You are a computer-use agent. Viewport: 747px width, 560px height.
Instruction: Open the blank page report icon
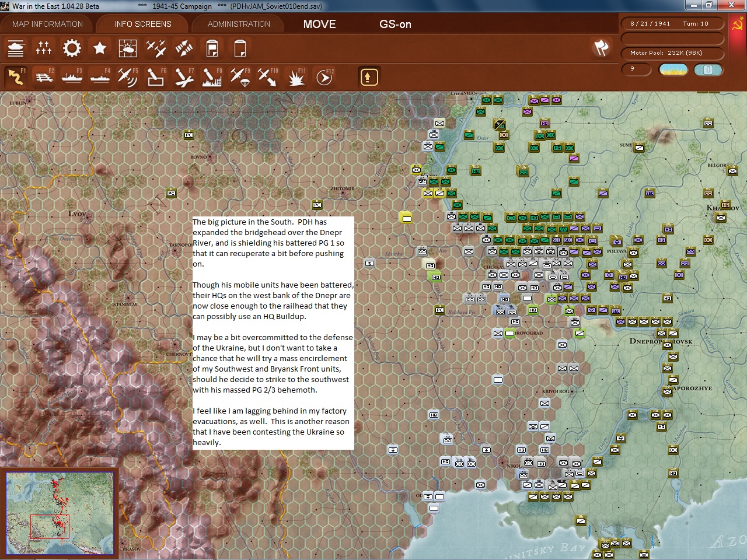click(x=240, y=48)
